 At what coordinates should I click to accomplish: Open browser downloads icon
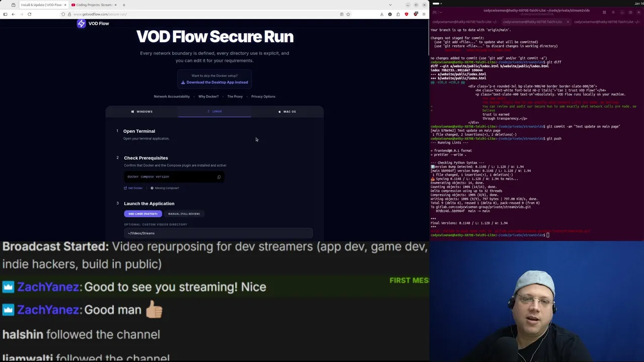[381, 14]
